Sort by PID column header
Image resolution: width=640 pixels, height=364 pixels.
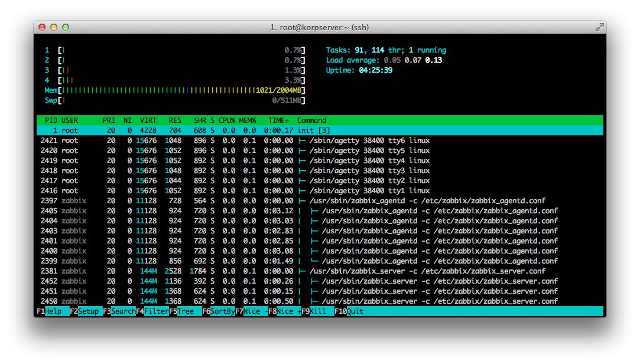tap(51, 121)
